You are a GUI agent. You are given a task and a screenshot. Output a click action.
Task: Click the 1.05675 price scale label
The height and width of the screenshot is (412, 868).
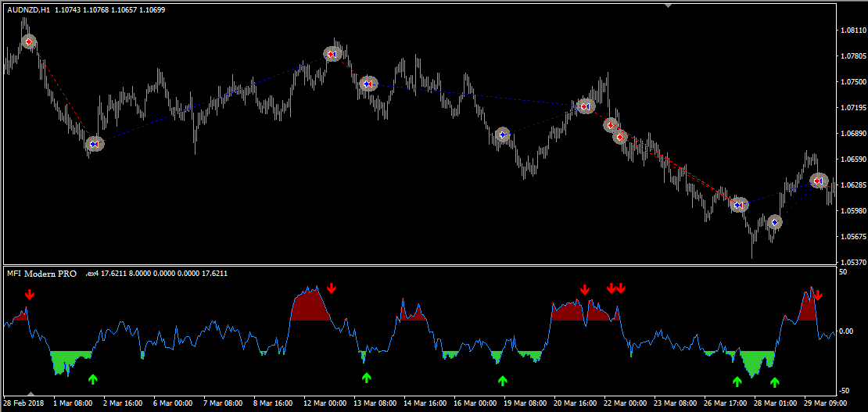(x=853, y=236)
